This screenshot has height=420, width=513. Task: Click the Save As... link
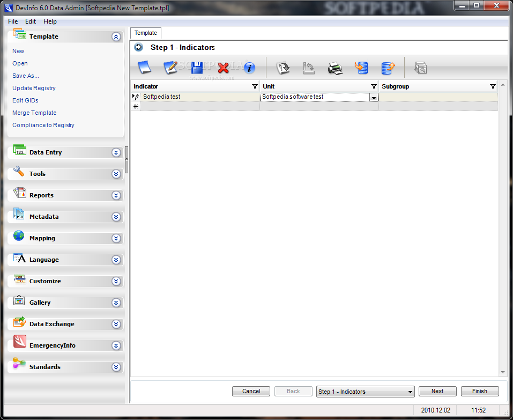click(26, 76)
